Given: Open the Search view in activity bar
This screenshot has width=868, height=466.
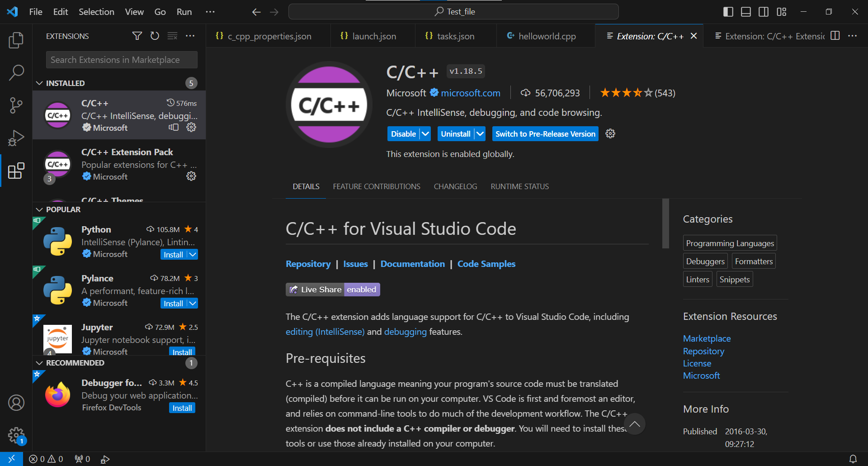Looking at the screenshot, I should pos(16,72).
